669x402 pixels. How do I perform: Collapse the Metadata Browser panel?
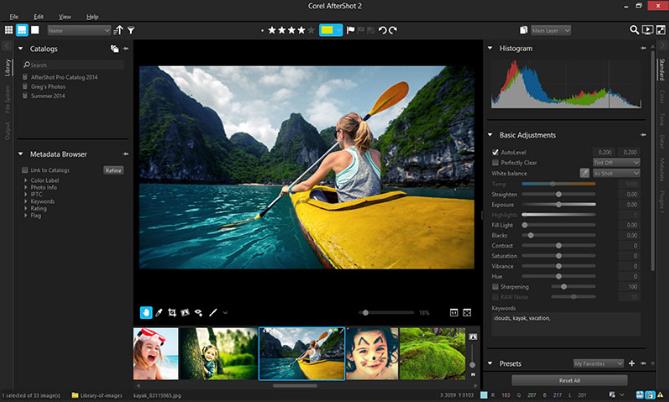tap(21, 154)
